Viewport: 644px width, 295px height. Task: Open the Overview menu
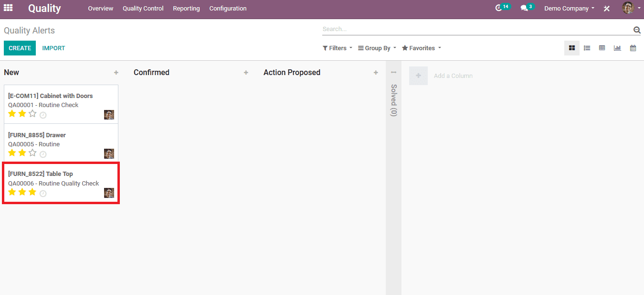(101, 9)
